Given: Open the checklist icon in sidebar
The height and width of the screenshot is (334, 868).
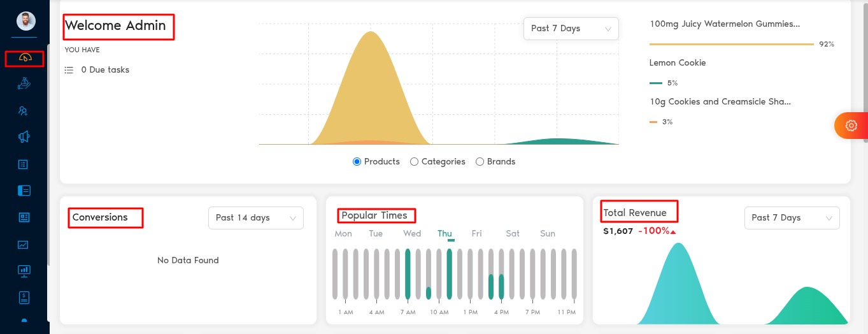Looking at the screenshot, I should pos(24,164).
